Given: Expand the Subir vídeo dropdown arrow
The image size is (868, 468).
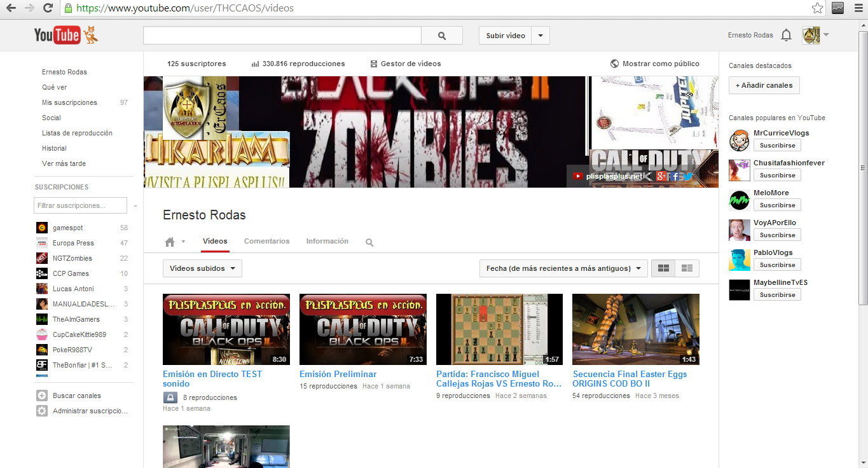Looking at the screenshot, I should pyautogui.click(x=541, y=36).
